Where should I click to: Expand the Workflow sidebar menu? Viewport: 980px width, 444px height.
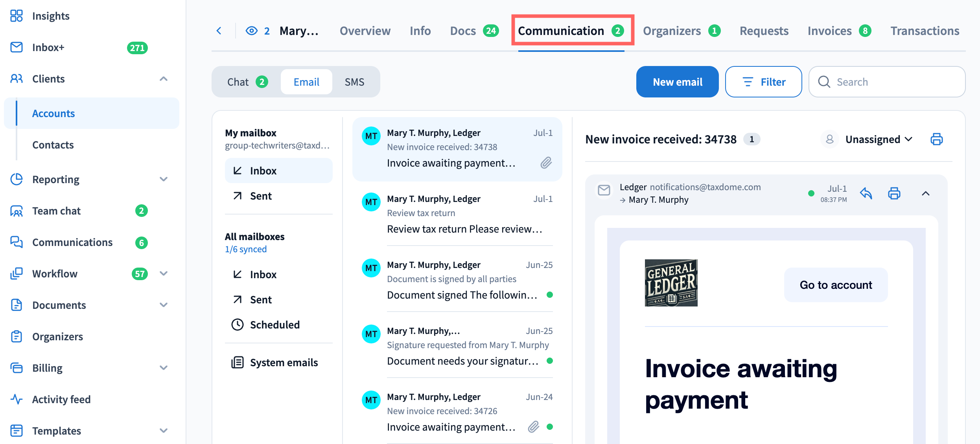(x=164, y=274)
